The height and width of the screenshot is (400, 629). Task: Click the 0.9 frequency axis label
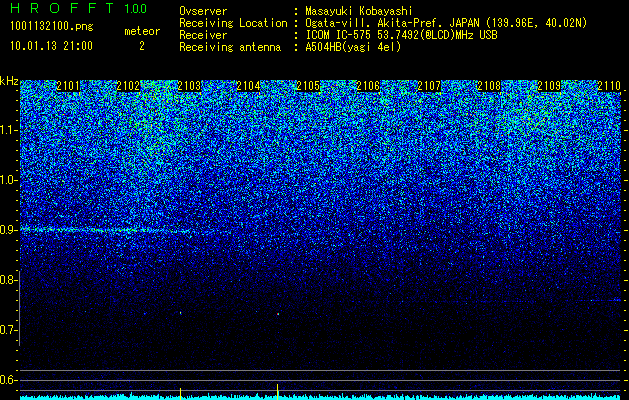click(x=8, y=230)
